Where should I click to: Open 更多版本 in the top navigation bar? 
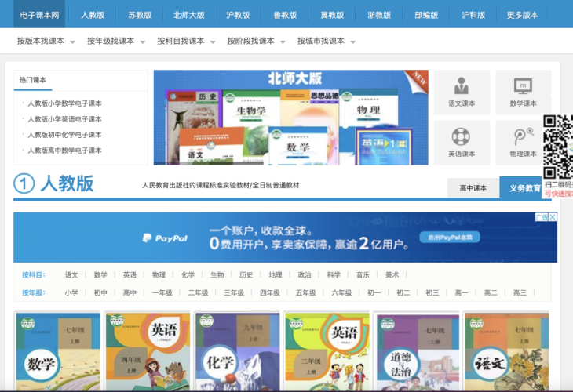pos(522,15)
